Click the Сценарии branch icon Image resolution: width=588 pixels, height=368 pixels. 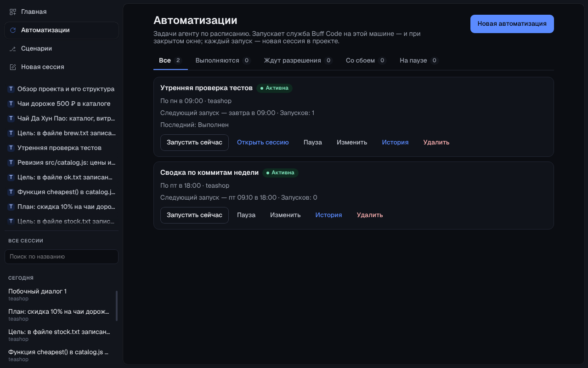13,48
